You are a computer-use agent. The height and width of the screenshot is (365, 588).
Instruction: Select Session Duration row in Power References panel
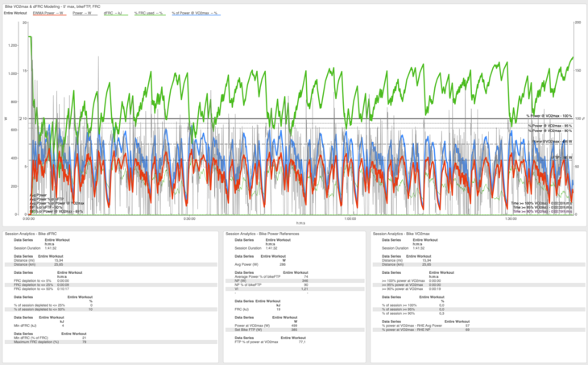click(295, 248)
